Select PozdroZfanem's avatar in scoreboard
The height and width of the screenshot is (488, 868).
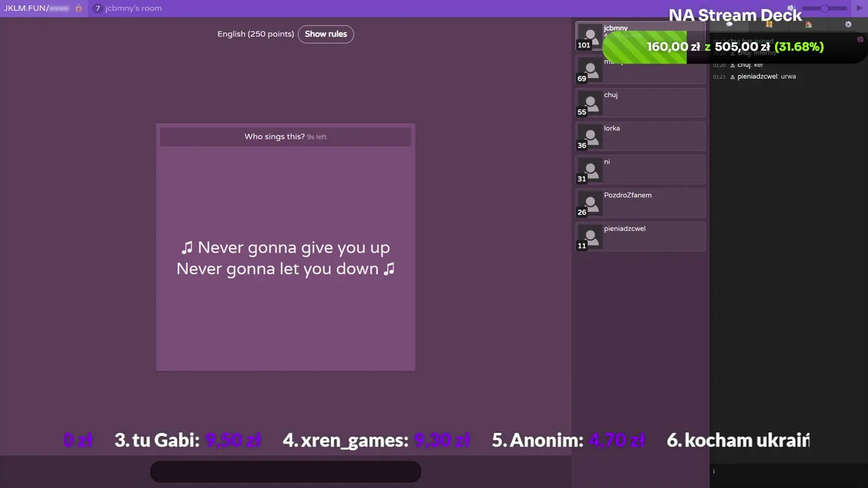point(589,203)
